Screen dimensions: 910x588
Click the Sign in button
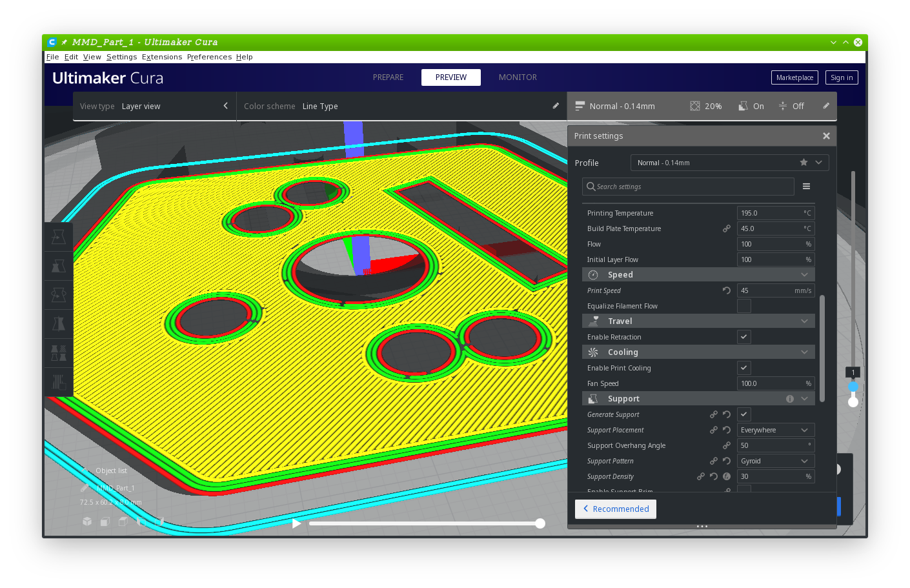tap(842, 77)
